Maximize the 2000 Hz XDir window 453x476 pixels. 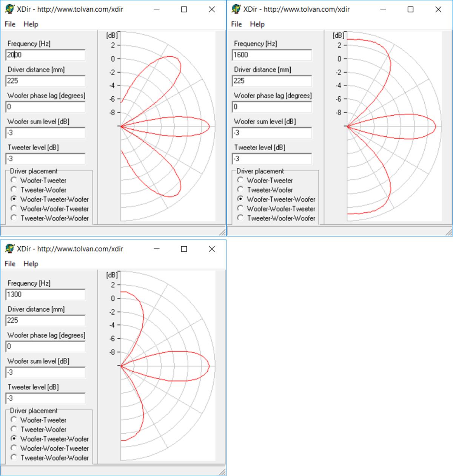[x=184, y=9]
